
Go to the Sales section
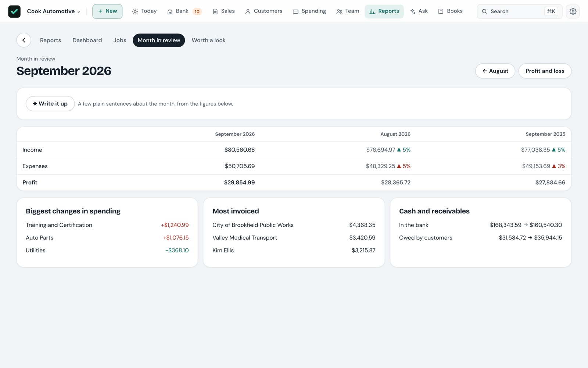click(223, 11)
